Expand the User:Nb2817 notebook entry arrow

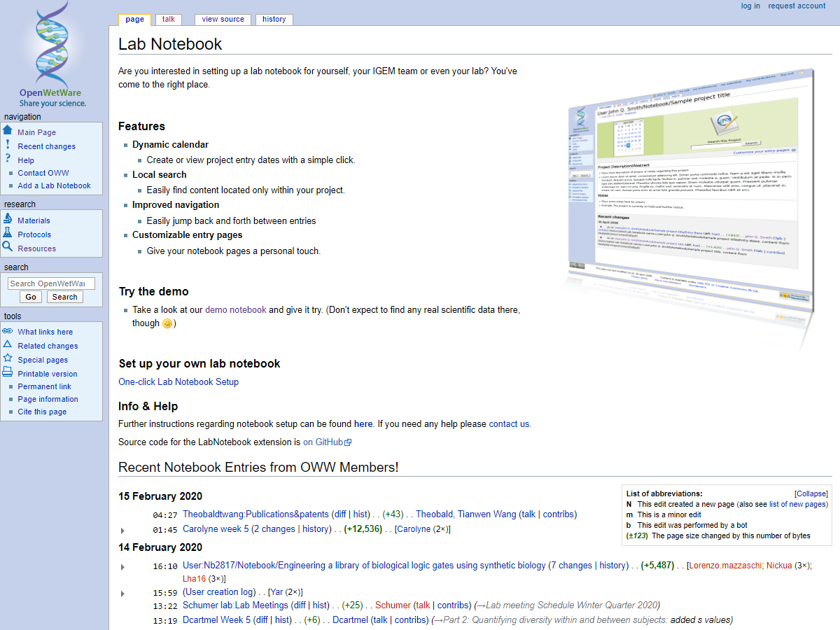point(123,567)
